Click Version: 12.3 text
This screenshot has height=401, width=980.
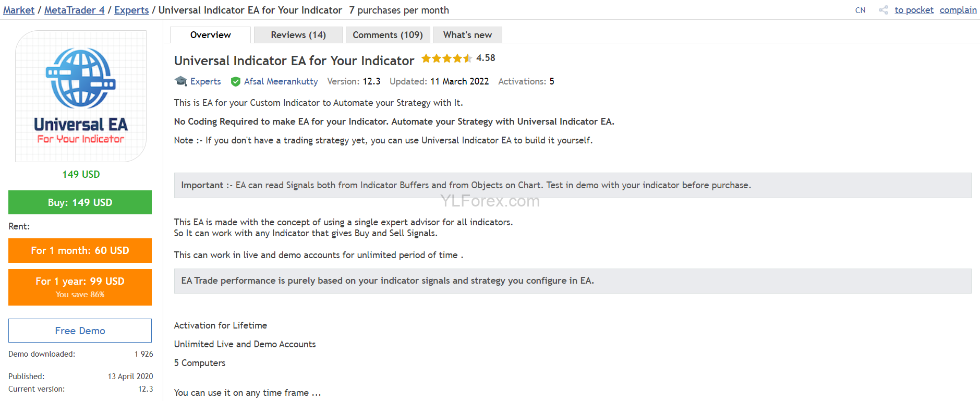coord(354,81)
